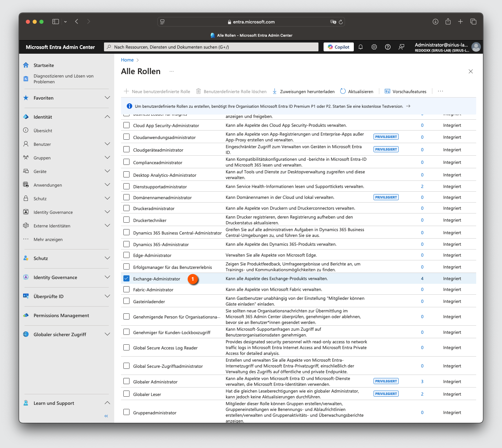
Task: Show Safari tab overview icon
Action: (x=473, y=21)
